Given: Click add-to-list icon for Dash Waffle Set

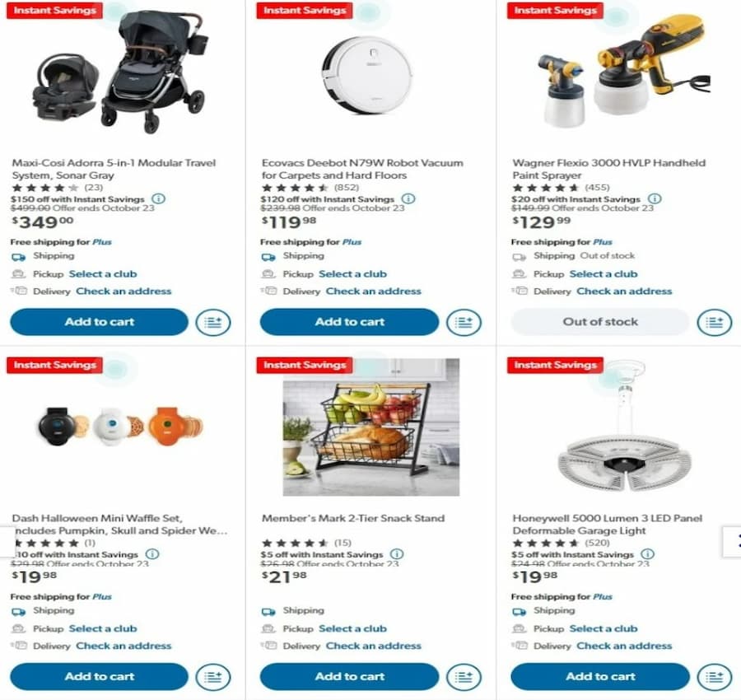Looking at the screenshot, I should pyautogui.click(x=213, y=677).
